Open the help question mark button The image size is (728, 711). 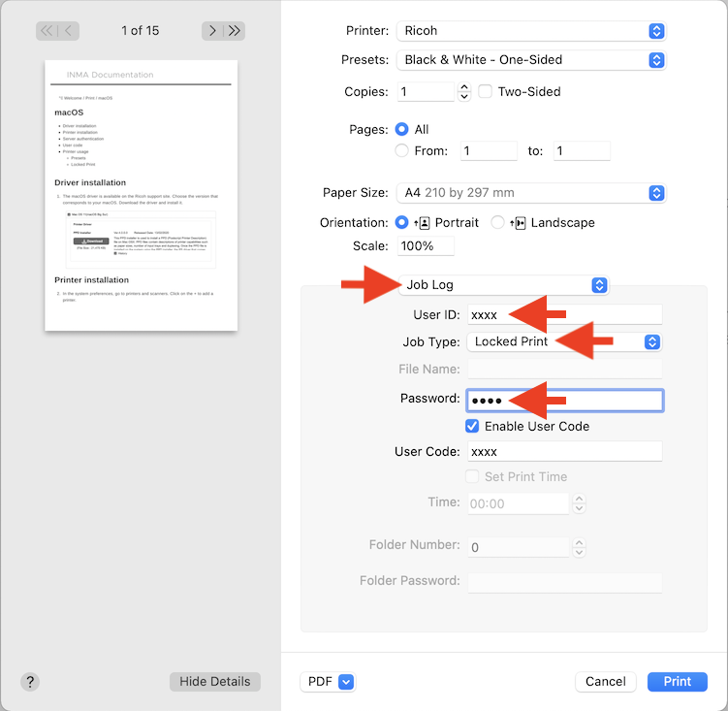tap(30, 682)
